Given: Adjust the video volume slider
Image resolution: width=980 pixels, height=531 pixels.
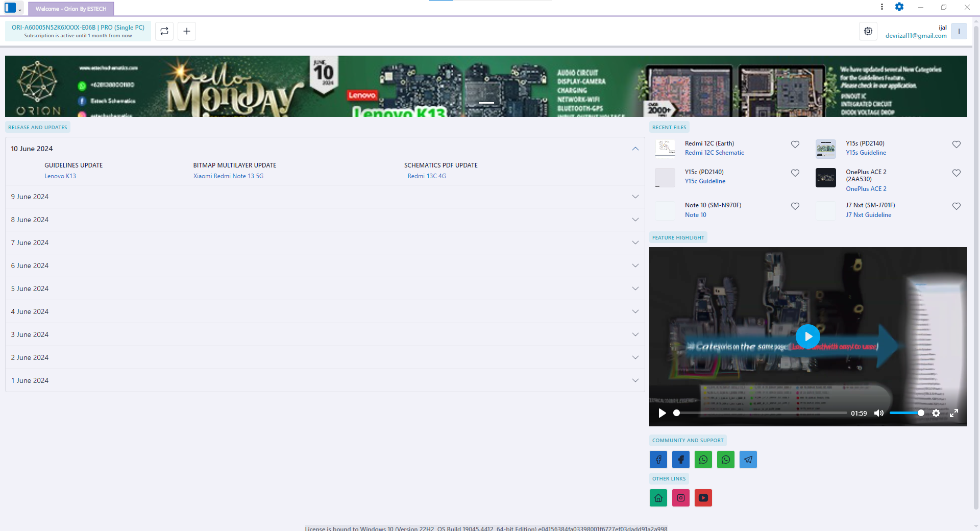Looking at the screenshot, I should pyautogui.click(x=906, y=413).
